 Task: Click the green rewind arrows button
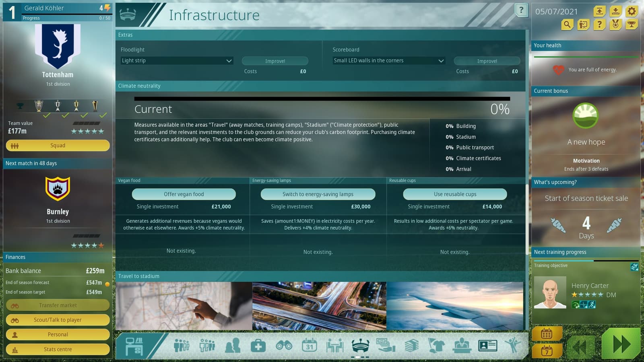(581, 347)
